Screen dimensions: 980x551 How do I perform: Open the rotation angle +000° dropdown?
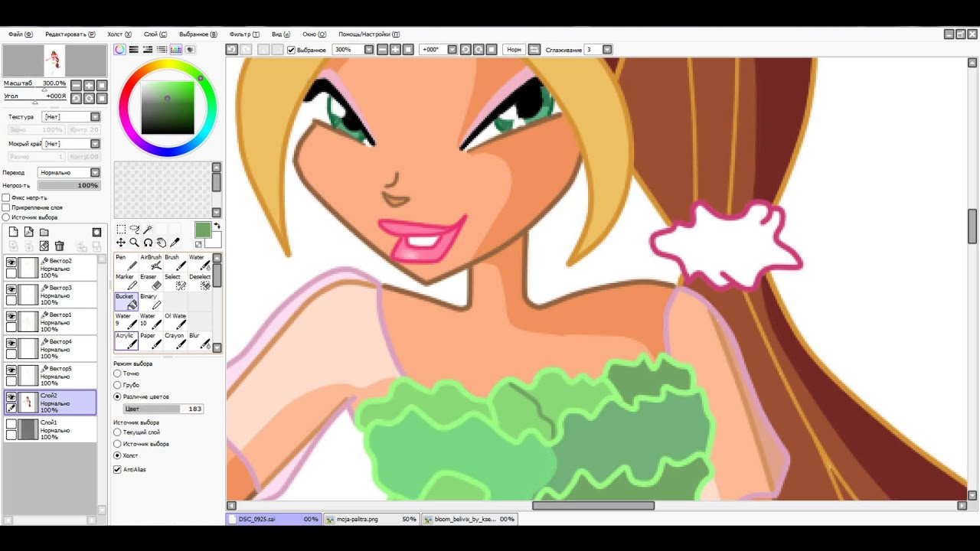pyautogui.click(x=452, y=50)
